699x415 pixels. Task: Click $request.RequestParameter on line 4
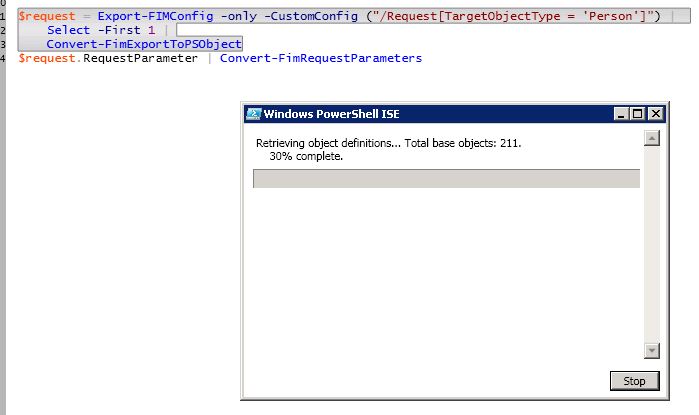(x=108, y=58)
